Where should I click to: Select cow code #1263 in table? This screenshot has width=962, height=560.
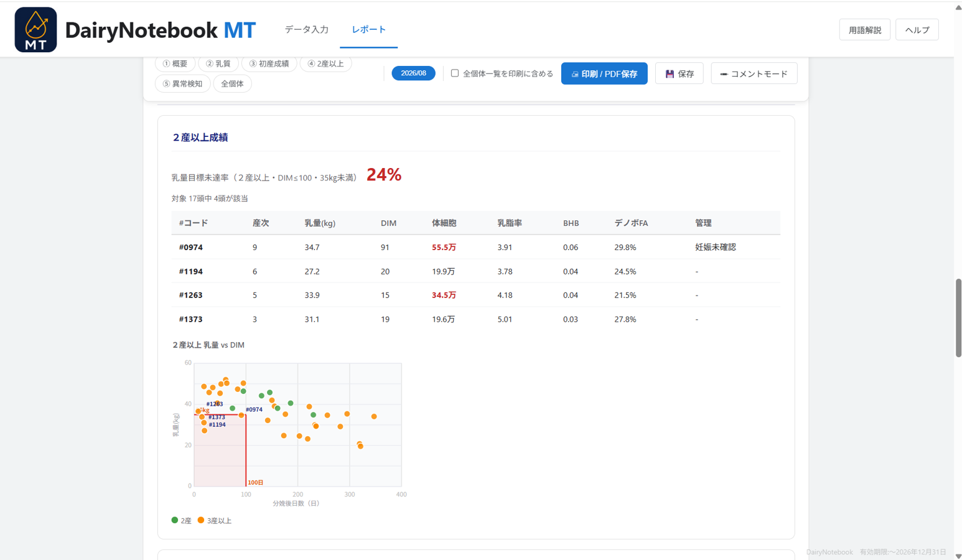coord(191,295)
